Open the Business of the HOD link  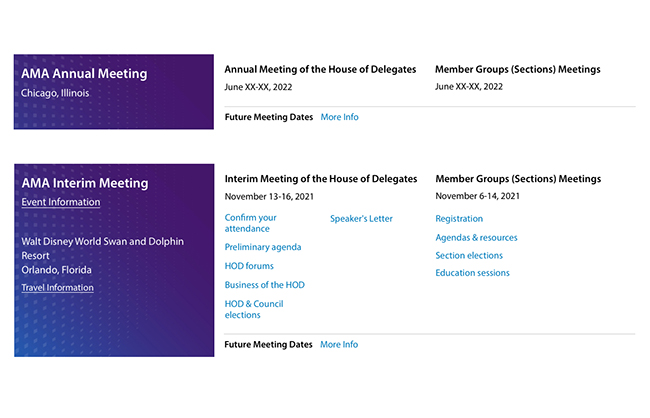point(264,285)
